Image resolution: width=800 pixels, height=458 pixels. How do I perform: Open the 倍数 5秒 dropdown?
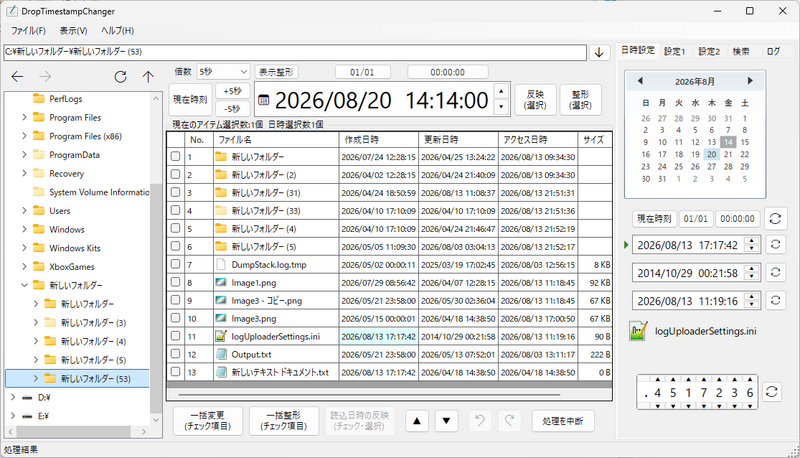[223, 71]
